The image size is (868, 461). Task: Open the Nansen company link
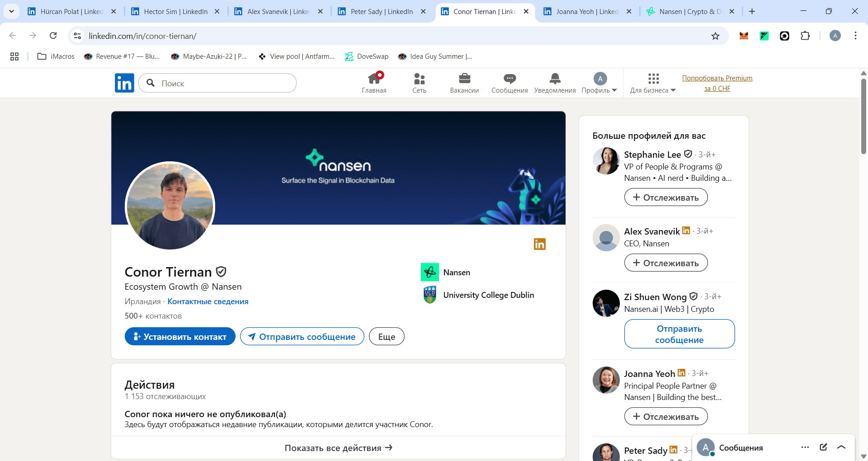click(446, 272)
